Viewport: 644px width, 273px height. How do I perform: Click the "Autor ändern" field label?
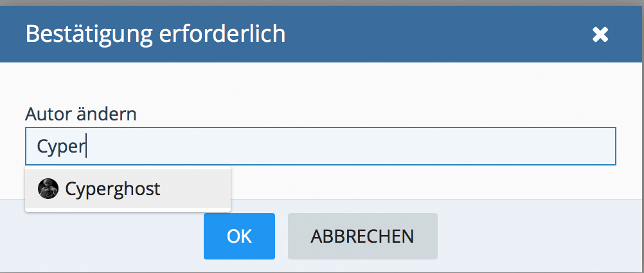point(81,115)
